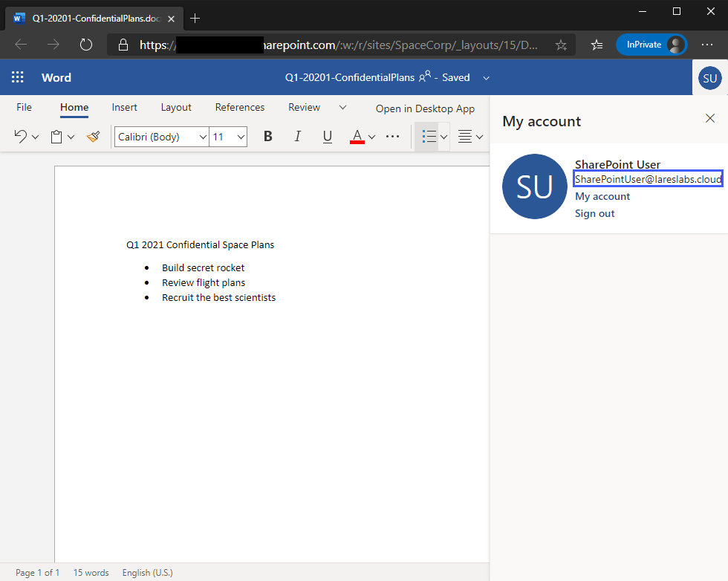Click Open in Desktop App
This screenshot has height=581, width=728.
click(425, 108)
